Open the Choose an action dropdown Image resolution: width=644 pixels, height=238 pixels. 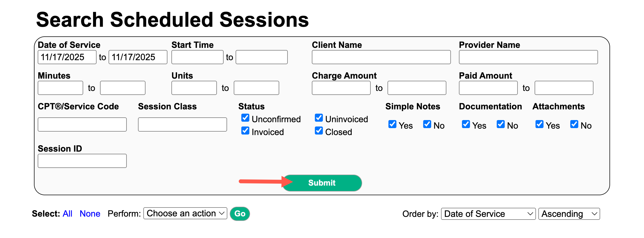click(x=185, y=213)
